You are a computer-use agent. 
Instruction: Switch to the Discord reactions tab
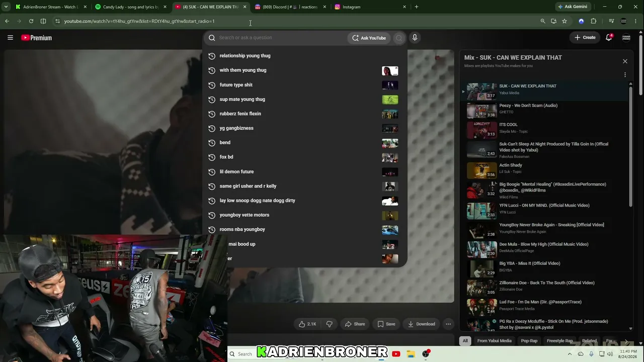(290, 7)
